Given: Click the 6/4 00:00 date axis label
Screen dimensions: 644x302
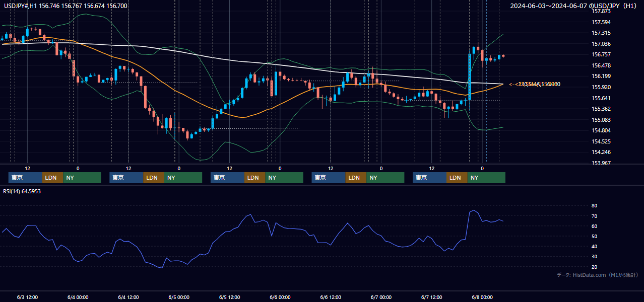Looking at the screenshot, I should 78,297.
